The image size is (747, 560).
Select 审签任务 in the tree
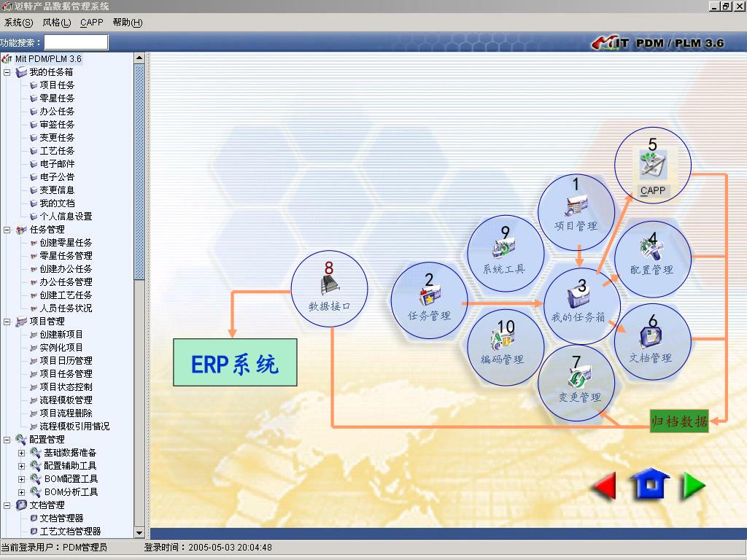57,124
